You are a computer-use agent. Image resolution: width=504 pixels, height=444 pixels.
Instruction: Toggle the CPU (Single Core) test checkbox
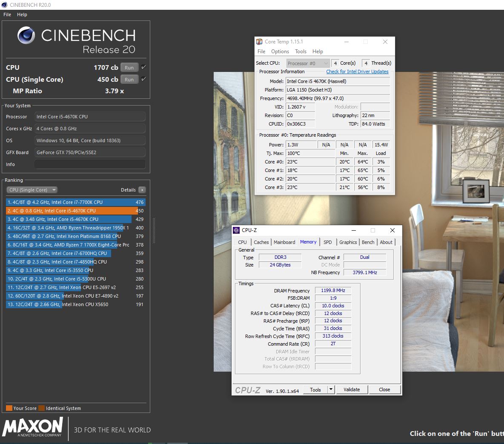coord(144,79)
